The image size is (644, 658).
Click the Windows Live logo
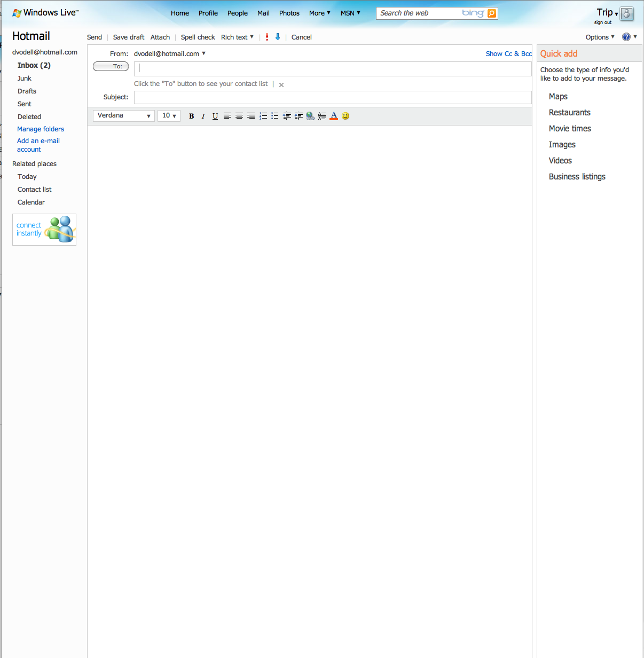click(x=45, y=13)
